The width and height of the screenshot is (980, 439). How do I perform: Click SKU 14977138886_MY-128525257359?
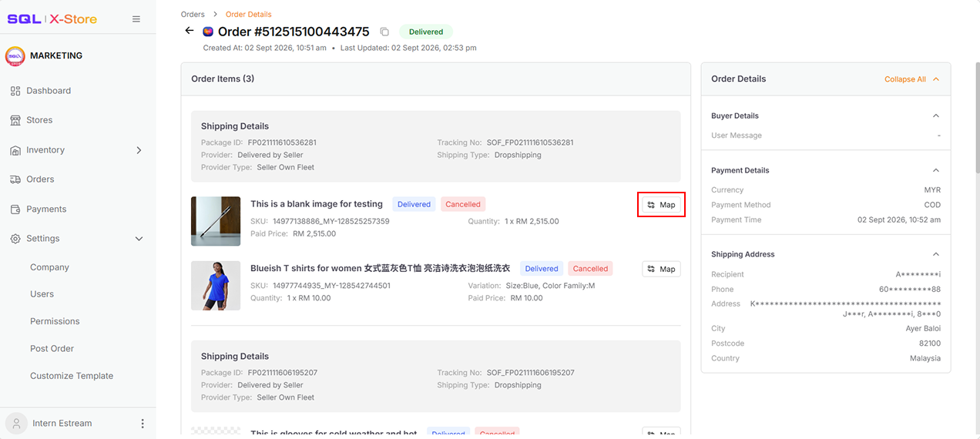click(331, 221)
